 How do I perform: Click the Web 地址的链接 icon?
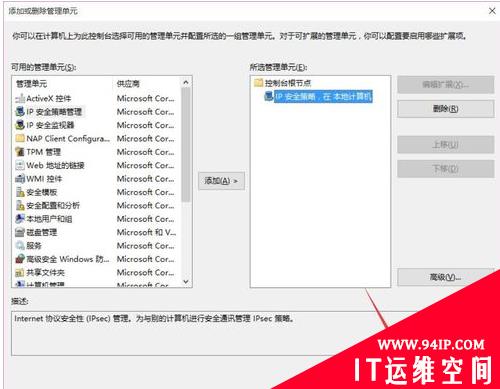coord(20,165)
